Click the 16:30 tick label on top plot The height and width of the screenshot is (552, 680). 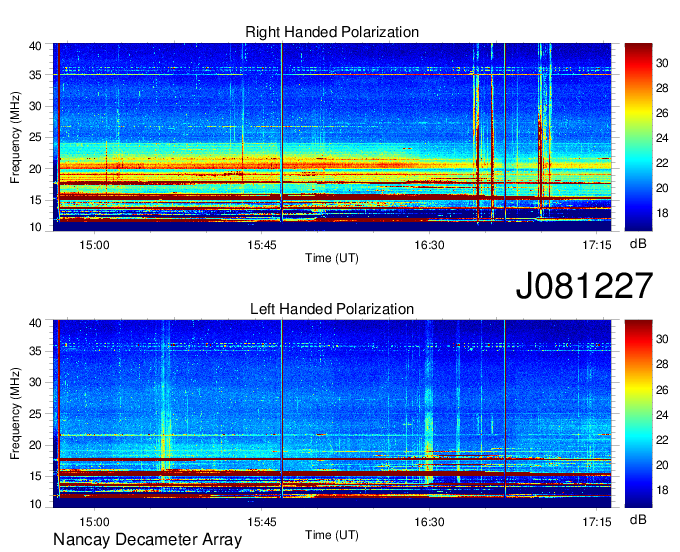click(x=429, y=245)
